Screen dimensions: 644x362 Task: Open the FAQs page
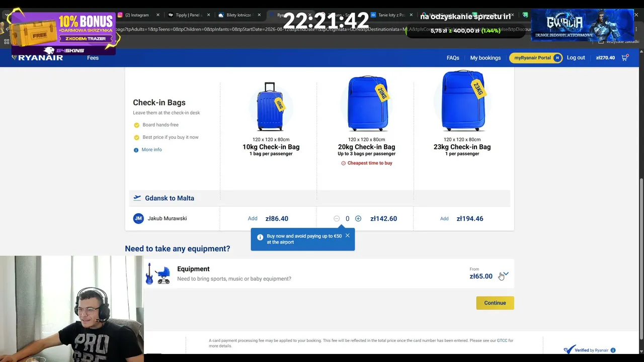453,58
